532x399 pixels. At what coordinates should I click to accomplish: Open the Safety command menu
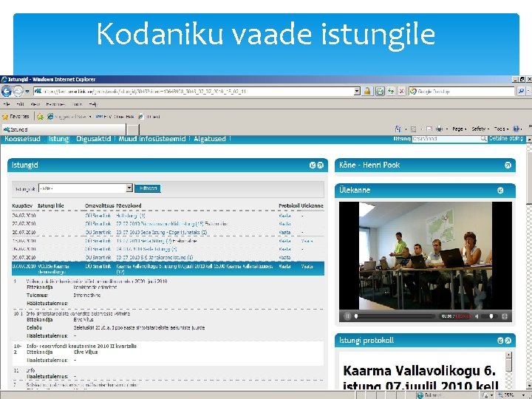480,129
